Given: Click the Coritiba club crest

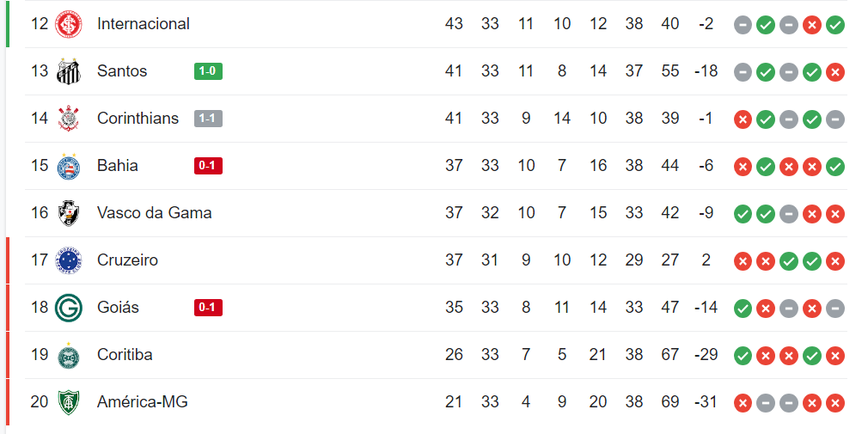Looking at the screenshot, I should click(69, 355).
